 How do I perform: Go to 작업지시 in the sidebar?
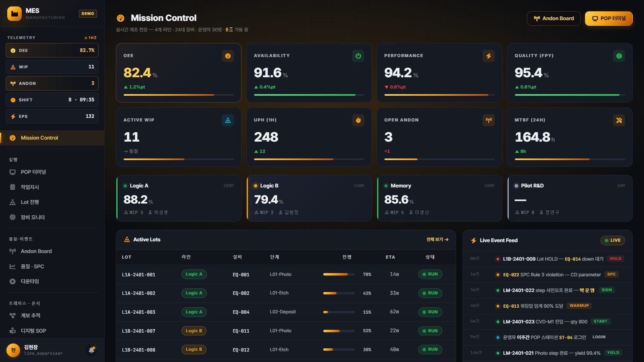[x=52, y=187]
